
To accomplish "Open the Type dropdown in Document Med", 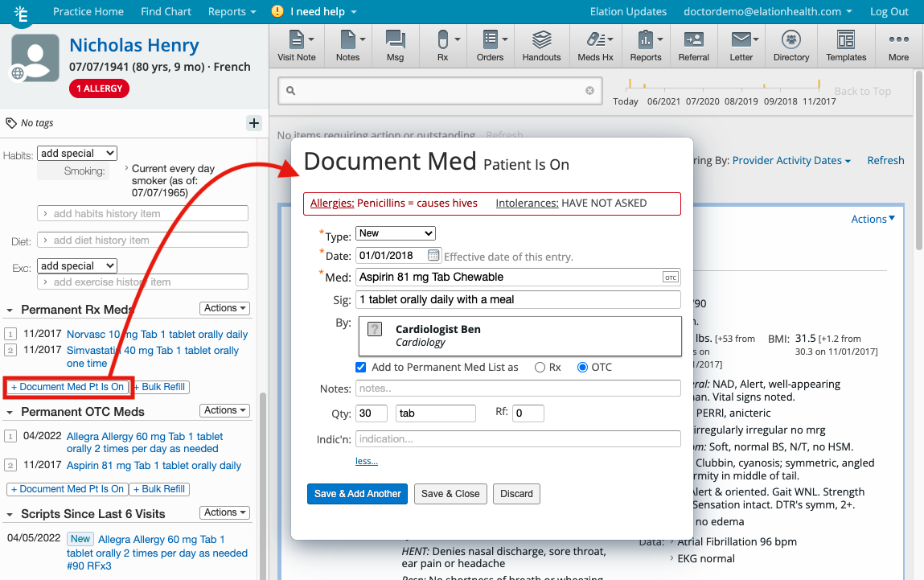I will [x=395, y=232].
